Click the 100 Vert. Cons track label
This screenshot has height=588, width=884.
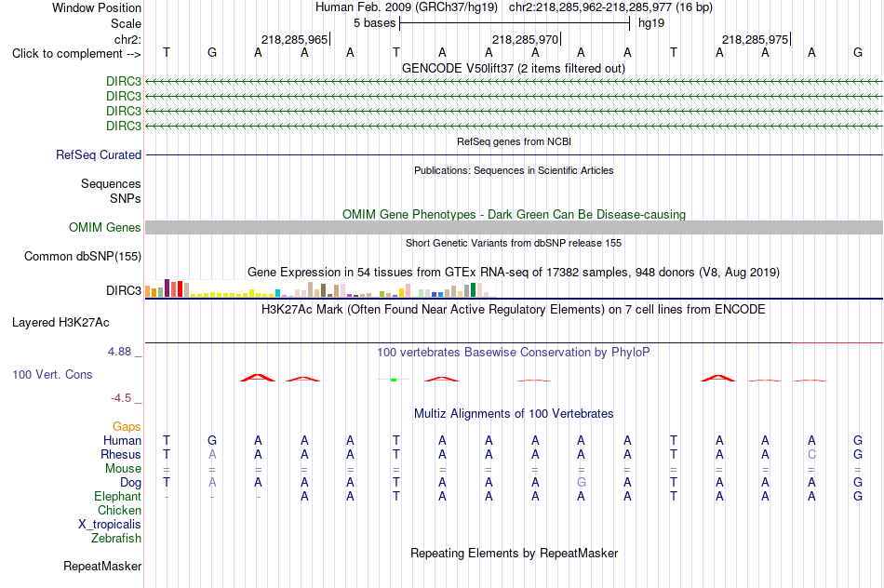pos(52,375)
